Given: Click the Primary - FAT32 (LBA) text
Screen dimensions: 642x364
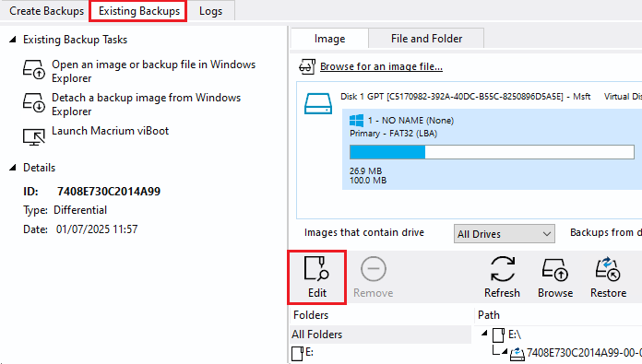Looking at the screenshot, I should click(x=393, y=134).
